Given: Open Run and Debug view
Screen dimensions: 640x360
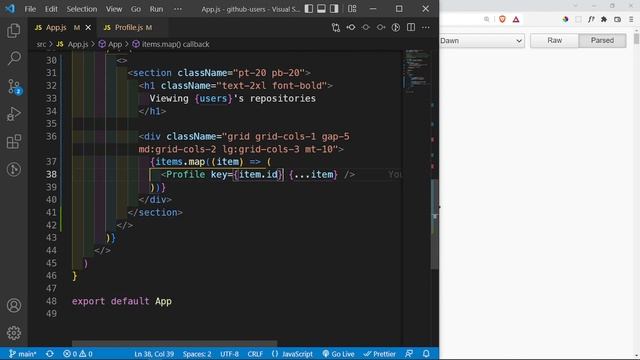Looking at the screenshot, I should 13,114.
